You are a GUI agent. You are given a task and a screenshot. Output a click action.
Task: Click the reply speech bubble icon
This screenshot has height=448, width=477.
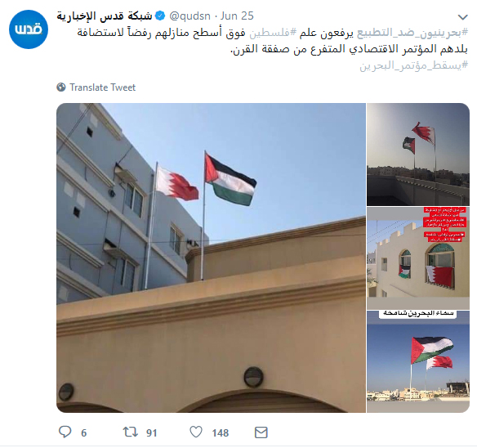coord(65,432)
